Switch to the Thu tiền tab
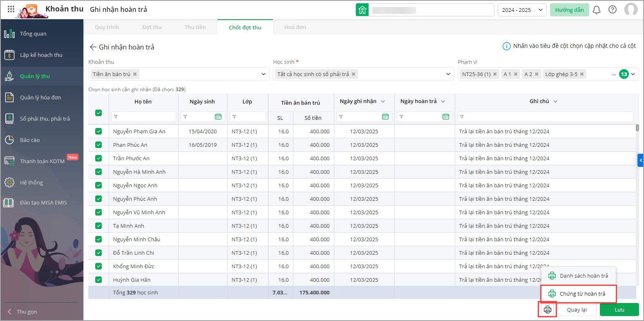This screenshot has height=321, width=644. point(195,27)
